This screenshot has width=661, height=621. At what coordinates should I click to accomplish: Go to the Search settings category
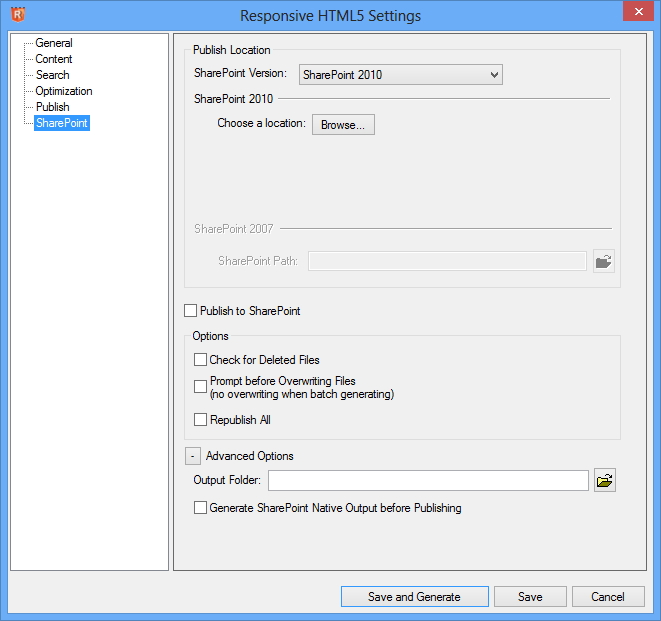click(52, 75)
